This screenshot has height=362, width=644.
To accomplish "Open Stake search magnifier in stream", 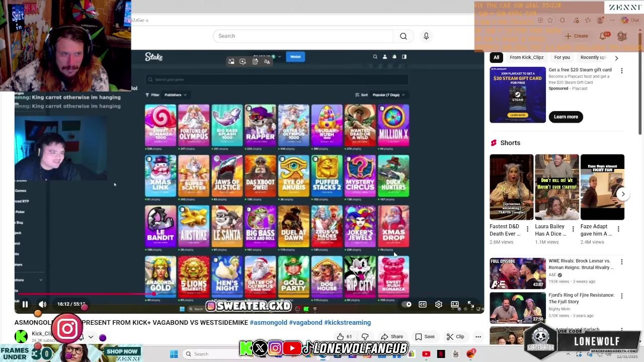I will (375, 57).
